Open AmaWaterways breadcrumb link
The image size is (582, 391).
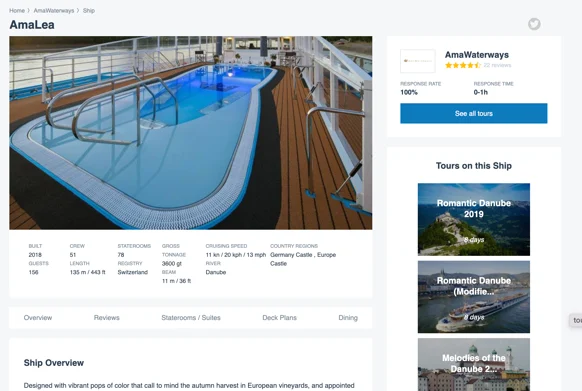click(x=54, y=10)
